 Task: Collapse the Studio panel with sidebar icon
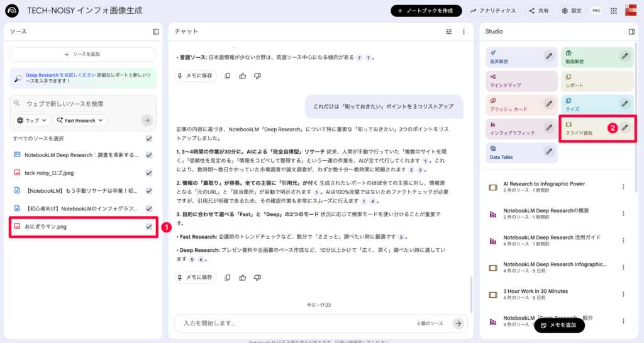point(631,31)
